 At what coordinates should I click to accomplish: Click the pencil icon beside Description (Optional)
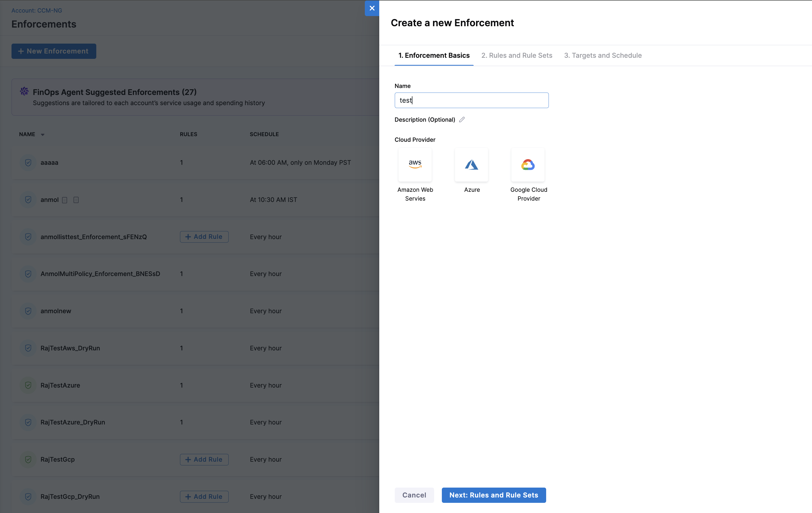click(x=462, y=119)
